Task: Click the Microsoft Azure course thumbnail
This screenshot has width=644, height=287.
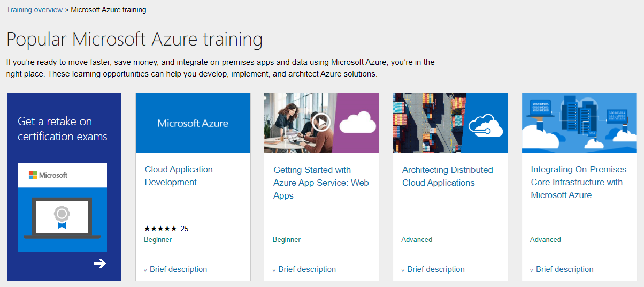Action: (193, 123)
